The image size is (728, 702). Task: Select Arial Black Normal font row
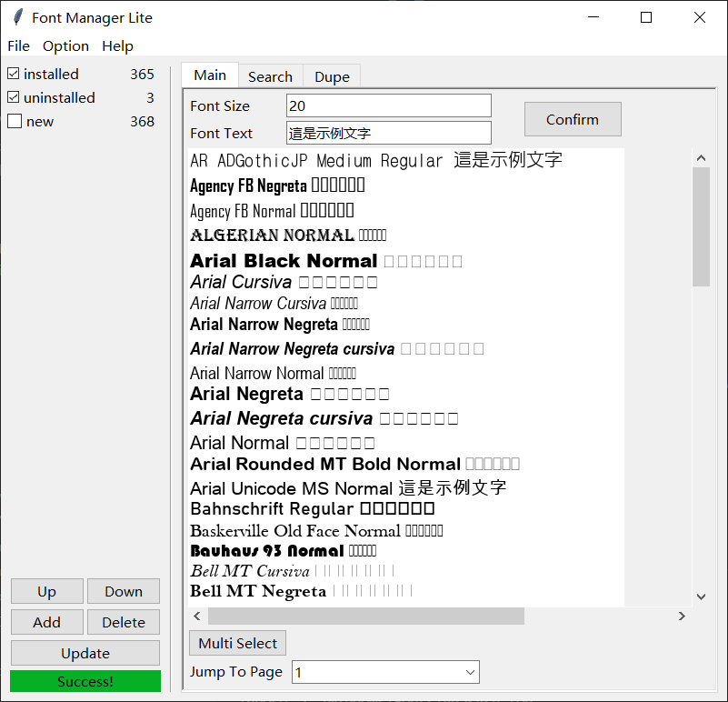click(326, 261)
